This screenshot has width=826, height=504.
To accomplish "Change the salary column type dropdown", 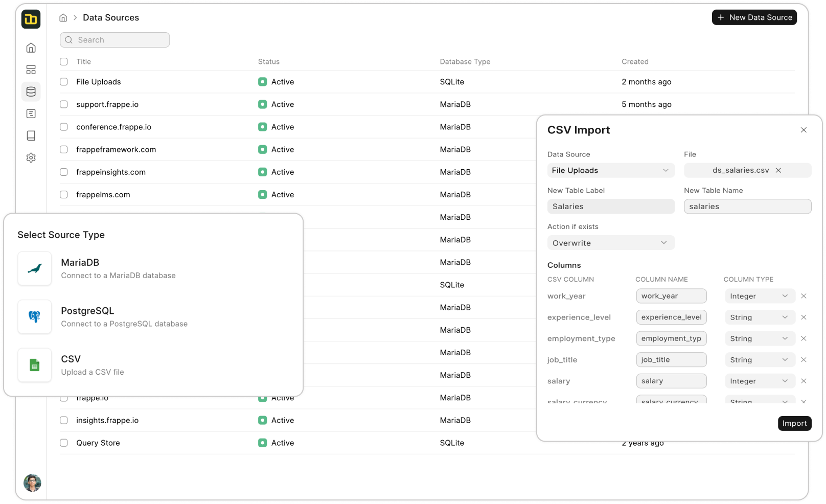I will [x=759, y=381].
